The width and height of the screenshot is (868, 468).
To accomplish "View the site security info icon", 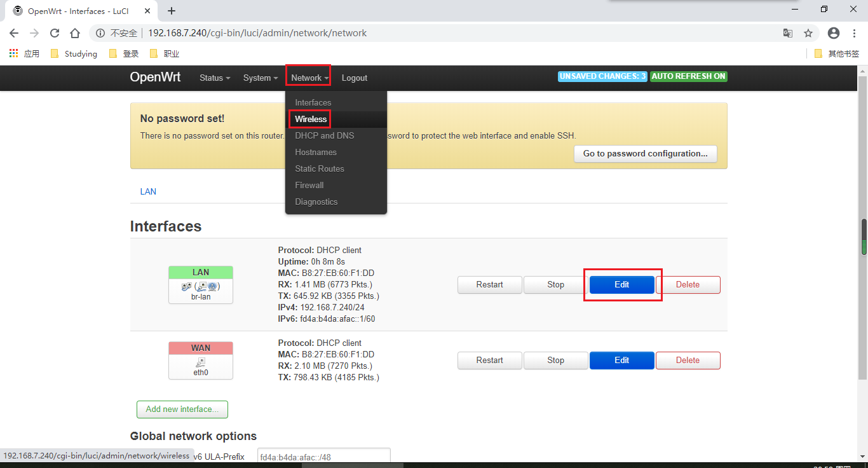I will click(100, 33).
